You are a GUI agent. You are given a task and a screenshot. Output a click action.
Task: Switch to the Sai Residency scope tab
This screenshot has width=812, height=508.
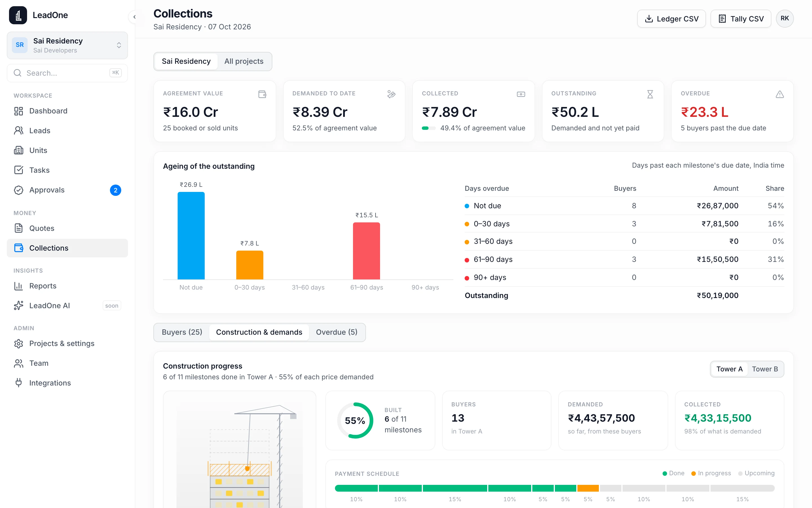coord(186,61)
